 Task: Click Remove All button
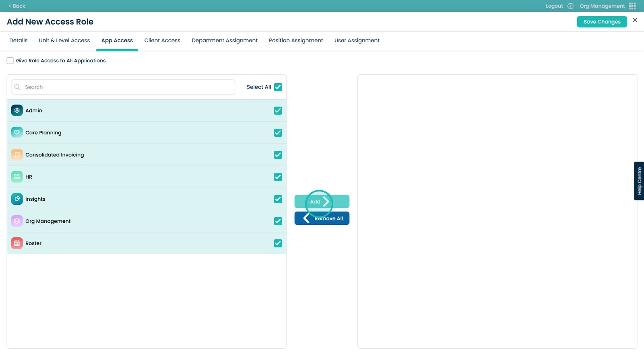[322, 218]
